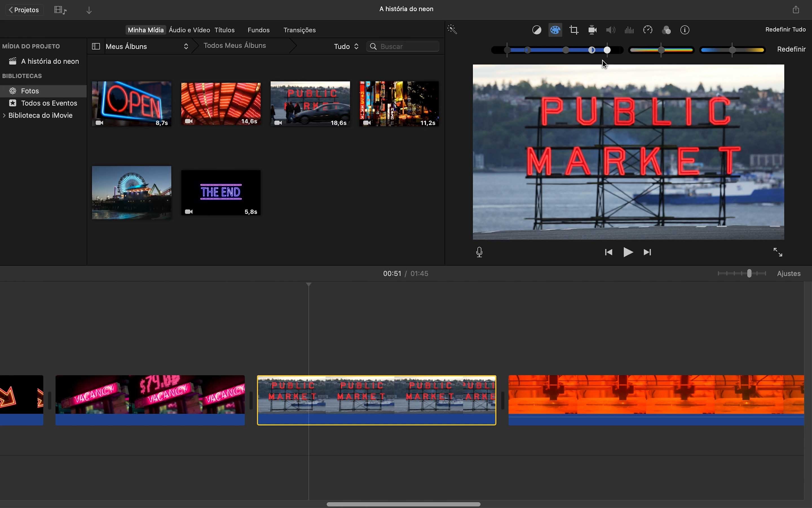
Task: Select the OPEN neon sign clip 8,7s
Action: click(x=132, y=104)
